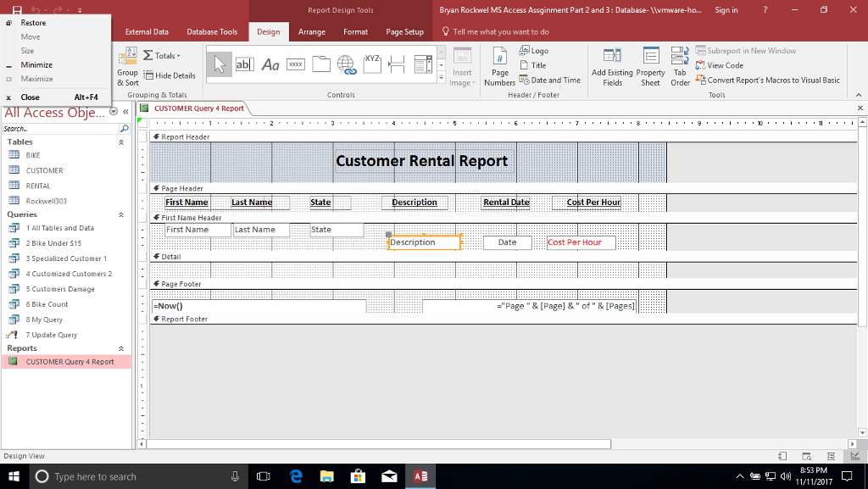Click the navigation pane Search box
This screenshot has height=489, width=868.
pos(59,129)
